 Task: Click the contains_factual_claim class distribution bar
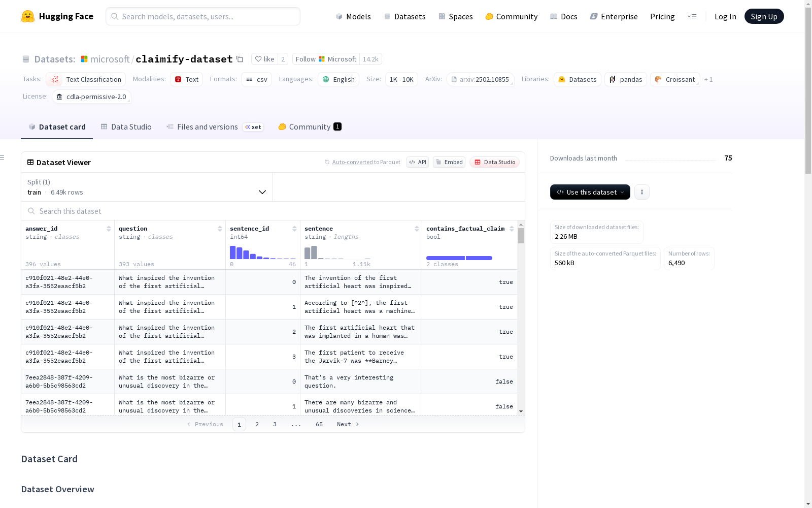click(x=459, y=258)
